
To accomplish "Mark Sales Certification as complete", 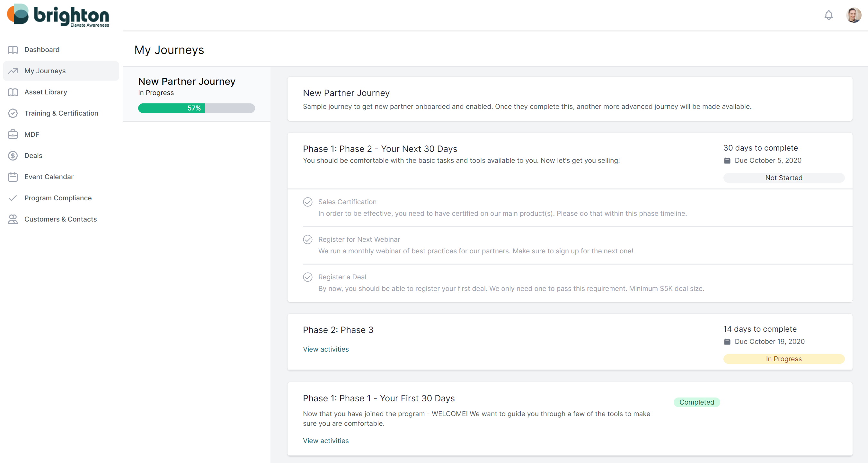I will tap(308, 202).
